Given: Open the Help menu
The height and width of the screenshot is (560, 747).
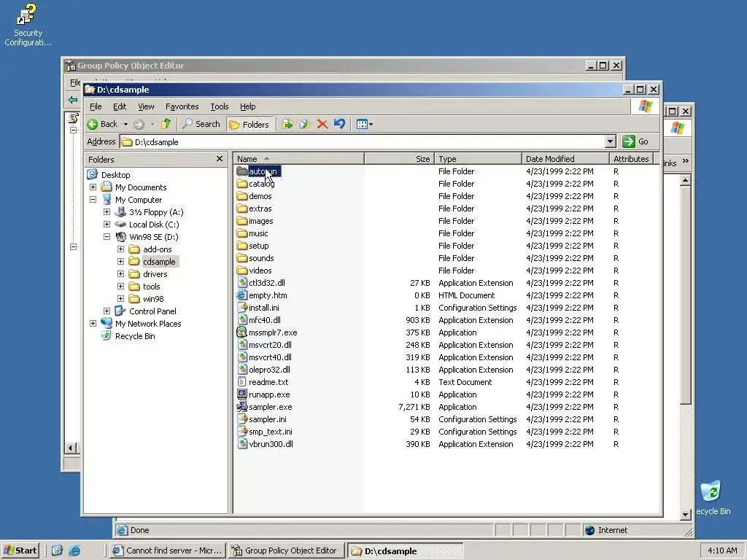Looking at the screenshot, I should click(x=248, y=106).
